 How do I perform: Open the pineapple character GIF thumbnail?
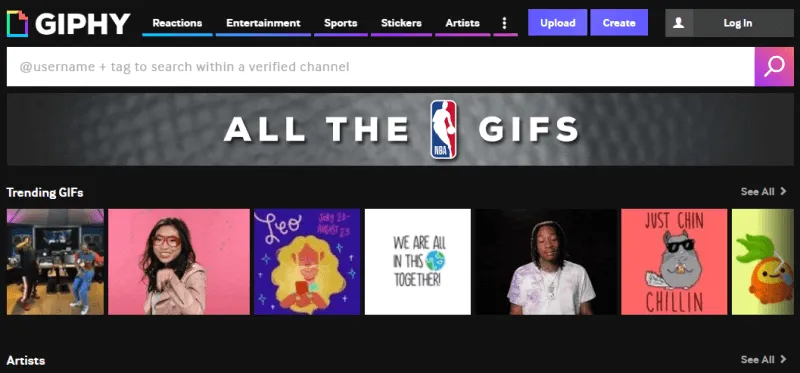click(763, 262)
